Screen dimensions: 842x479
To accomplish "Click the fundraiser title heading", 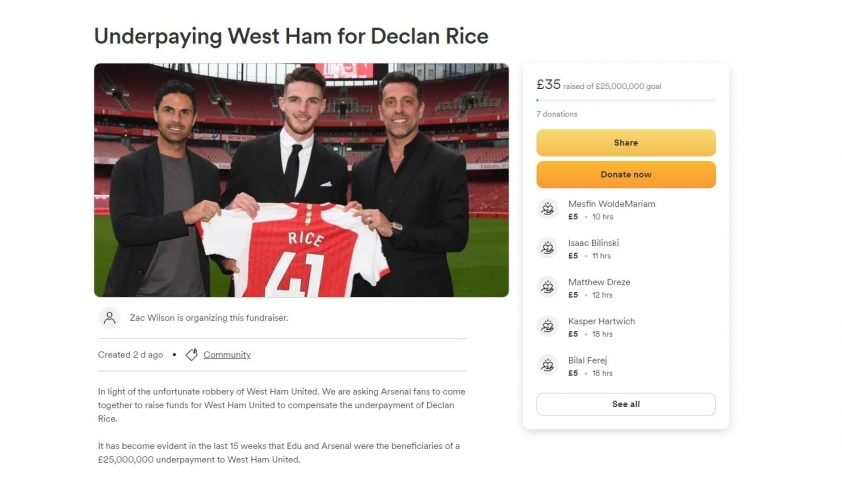I will pyautogui.click(x=291, y=37).
